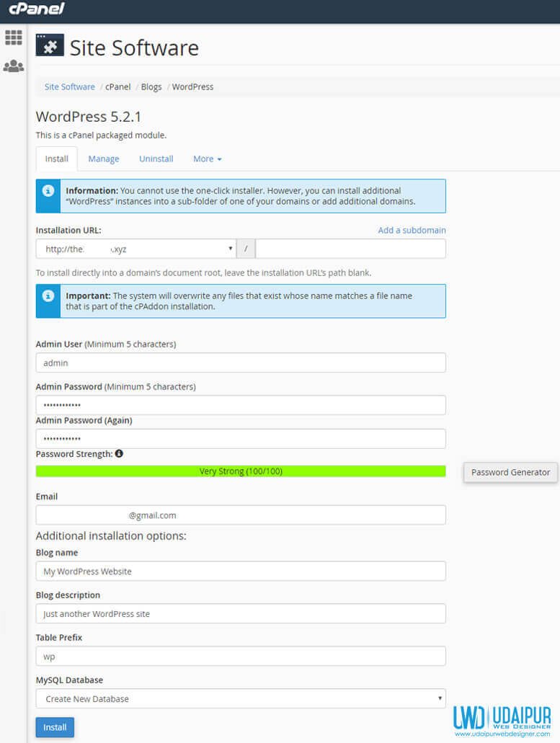Click the Important alert info icon

48,296
